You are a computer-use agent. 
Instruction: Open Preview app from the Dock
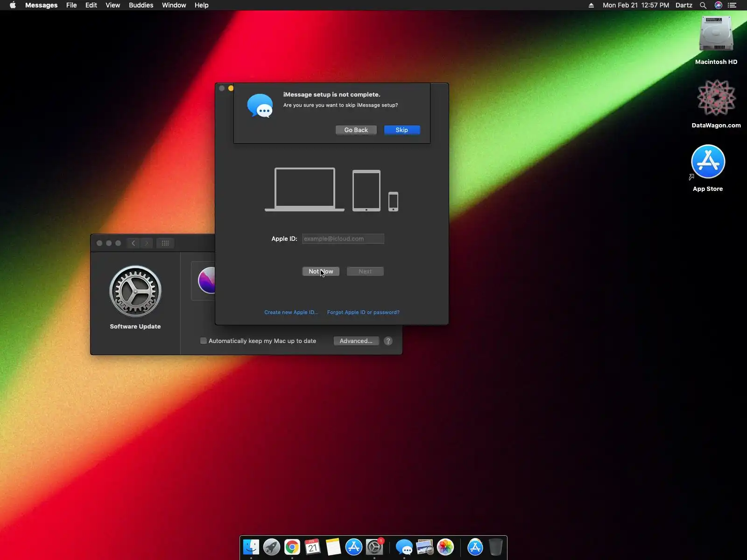click(x=425, y=547)
